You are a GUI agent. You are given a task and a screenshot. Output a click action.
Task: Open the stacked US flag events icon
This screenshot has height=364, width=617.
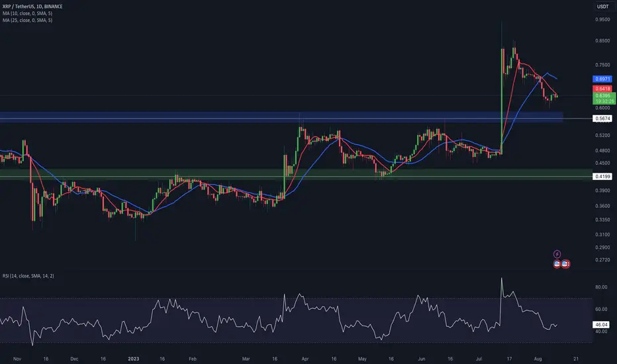coord(565,264)
